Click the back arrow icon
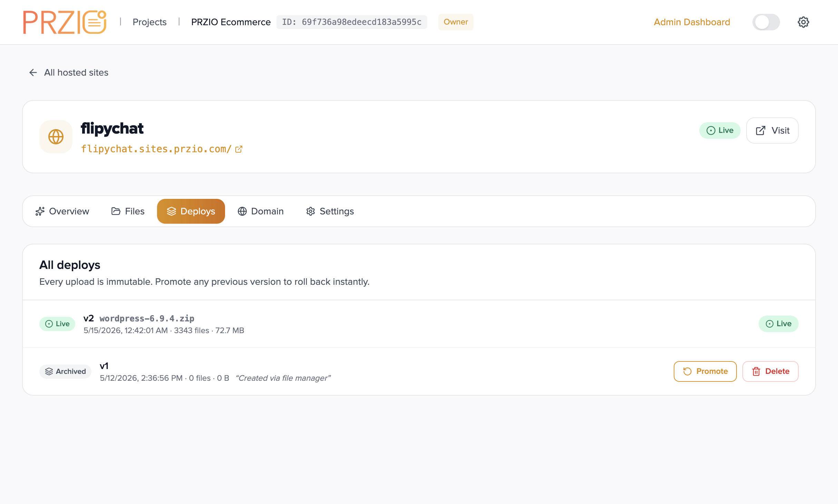Screen dimensions: 838x504 (x=33, y=72)
